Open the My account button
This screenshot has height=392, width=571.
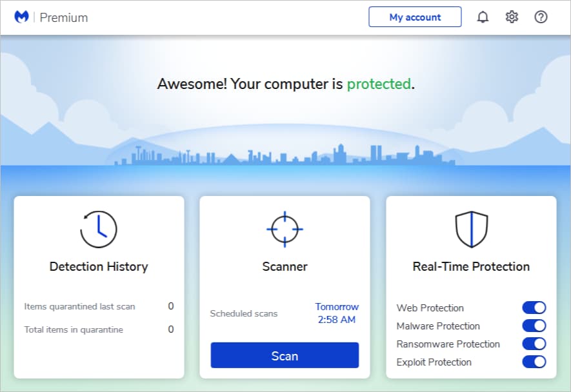[415, 17]
